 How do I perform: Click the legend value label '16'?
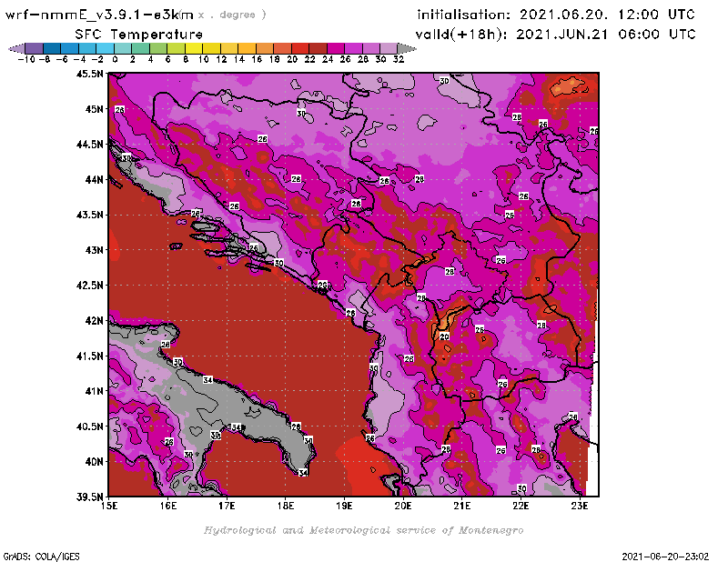pos(257,60)
